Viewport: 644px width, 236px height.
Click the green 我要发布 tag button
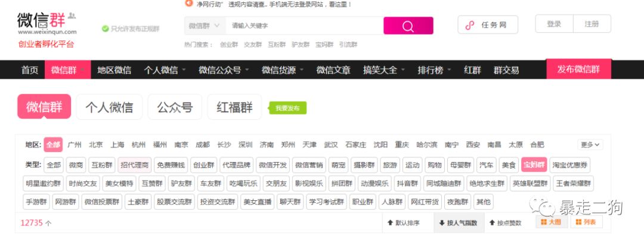[287, 108]
